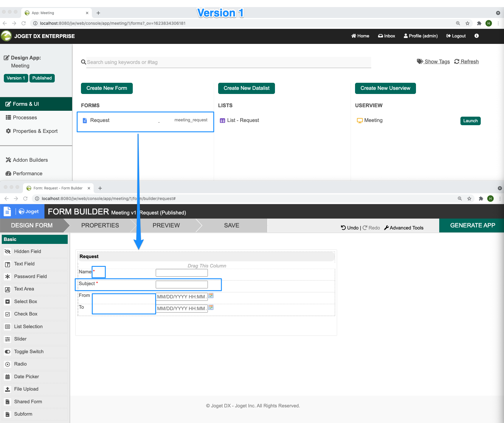This screenshot has height=423, width=504.
Task: Open the Performance section
Action: 36,174
